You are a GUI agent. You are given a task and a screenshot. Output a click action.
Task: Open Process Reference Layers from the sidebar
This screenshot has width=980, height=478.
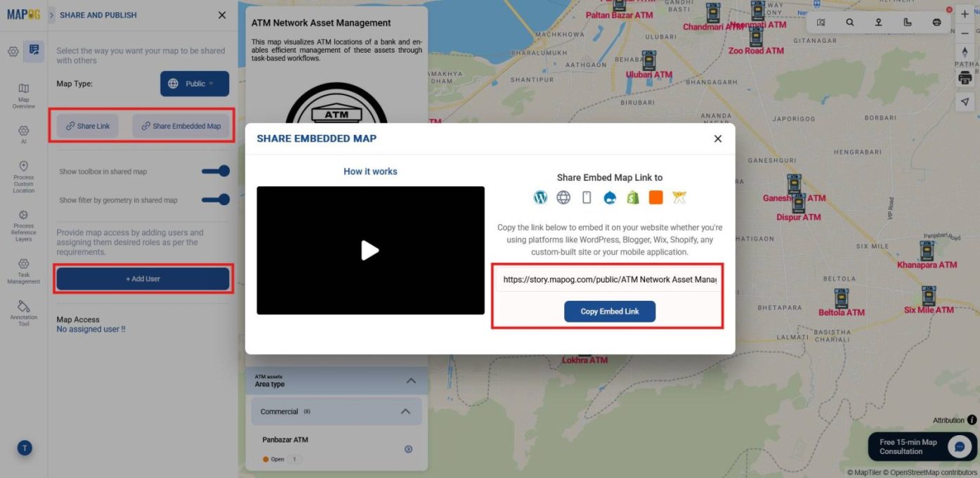tap(23, 224)
